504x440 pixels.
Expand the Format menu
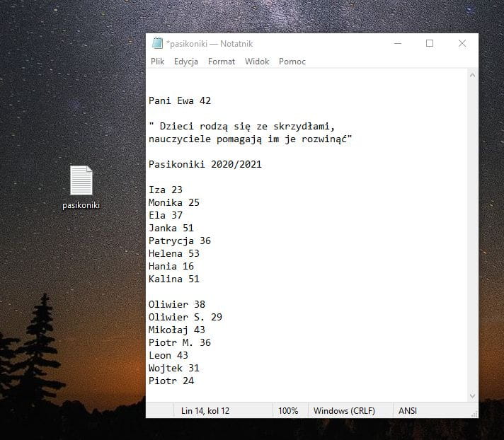[x=222, y=62]
